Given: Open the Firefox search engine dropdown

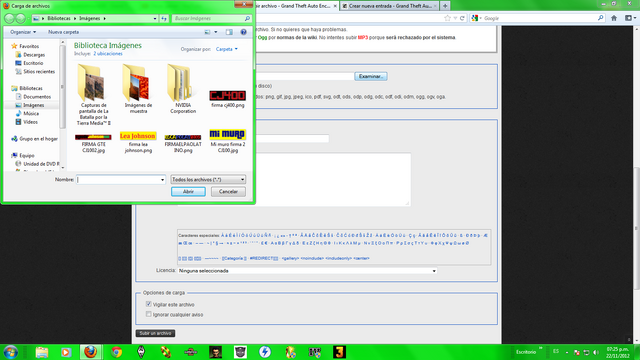Looking at the screenshot, I should coord(476,18).
